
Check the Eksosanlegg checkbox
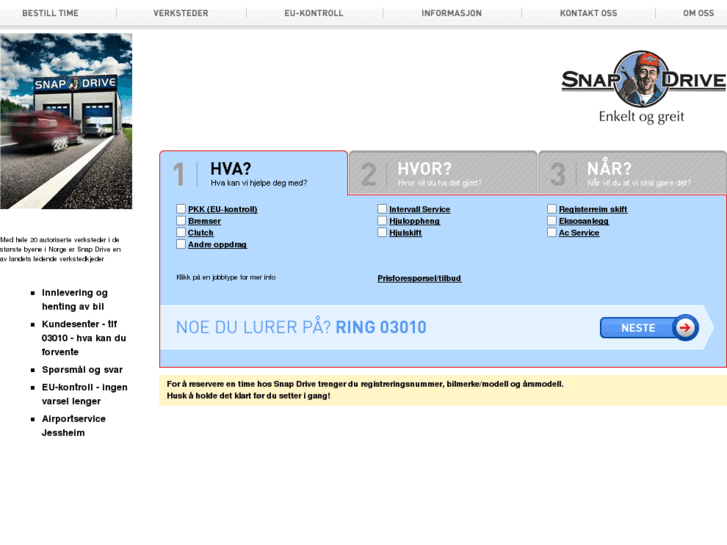[x=552, y=221]
